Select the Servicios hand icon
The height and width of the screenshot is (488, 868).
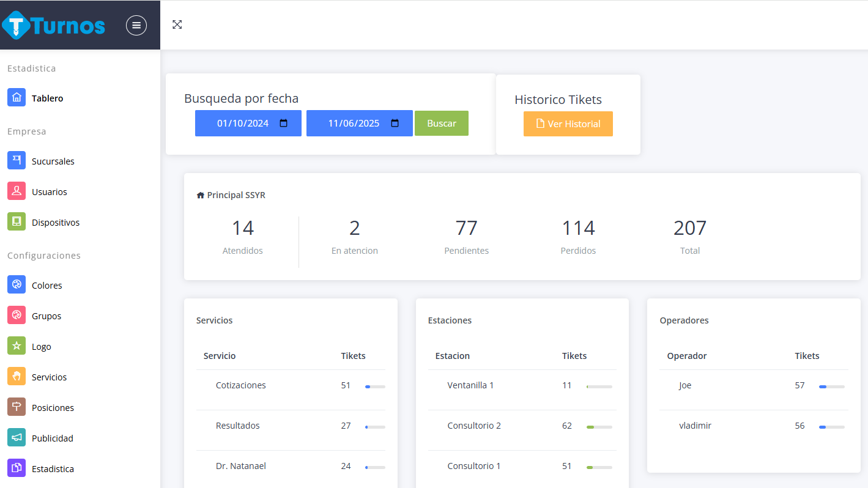(x=17, y=377)
